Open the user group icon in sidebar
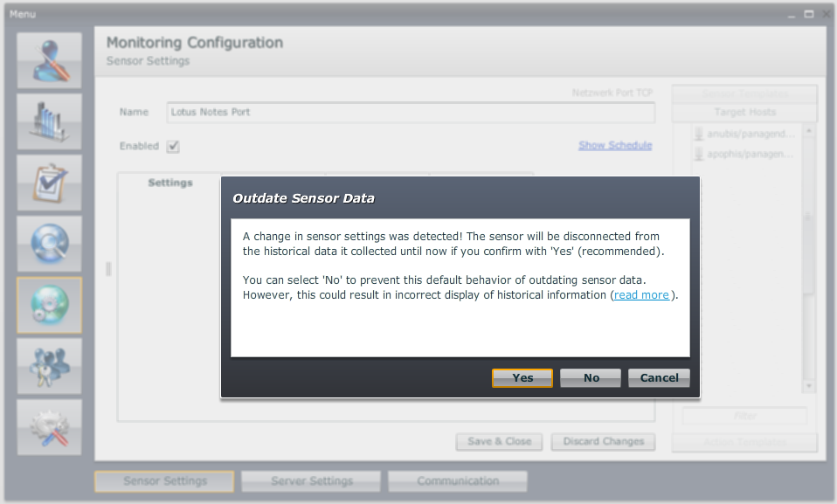Screen dimensions: 837x504 (50, 367)
